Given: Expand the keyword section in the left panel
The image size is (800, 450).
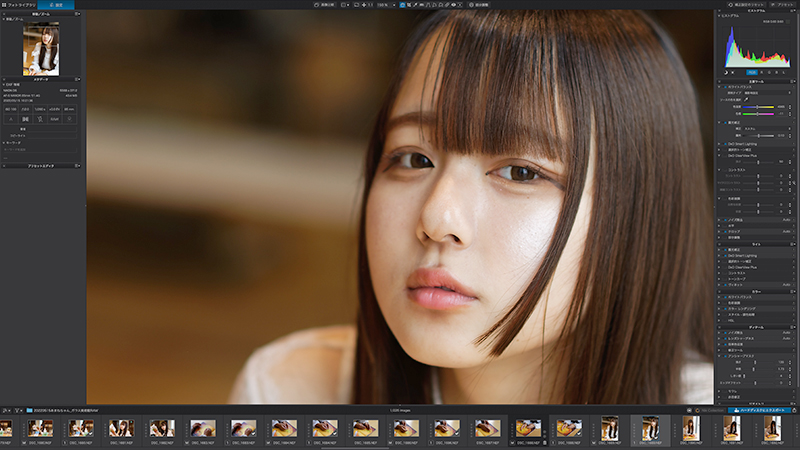Looking at the screenshot, I should click(4, 143).
